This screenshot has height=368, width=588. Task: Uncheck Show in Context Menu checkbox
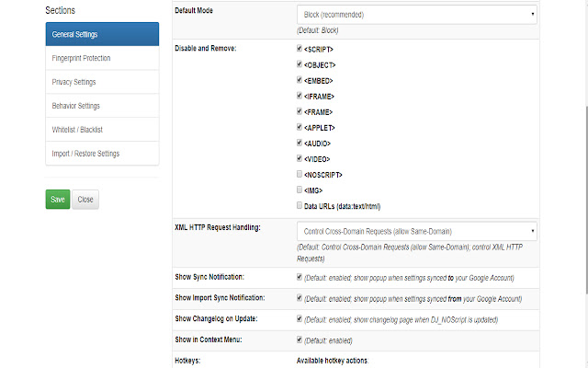point(300,339)
